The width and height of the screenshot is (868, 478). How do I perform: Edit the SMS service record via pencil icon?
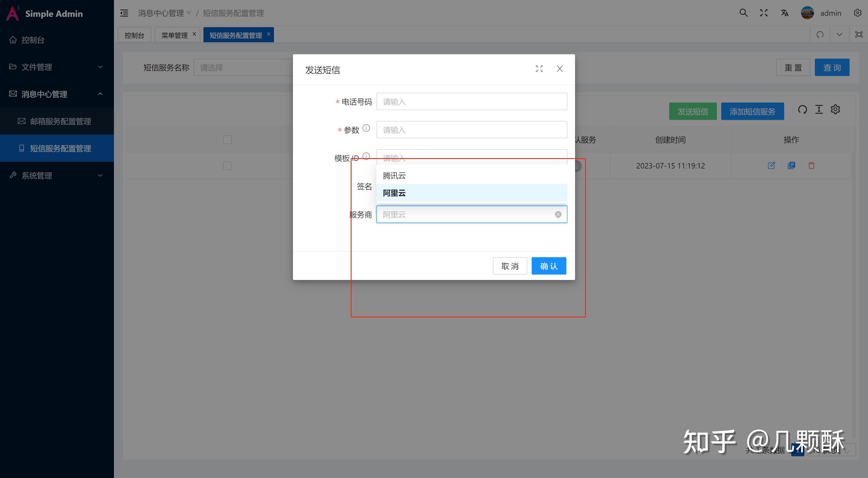coord(772,165)
